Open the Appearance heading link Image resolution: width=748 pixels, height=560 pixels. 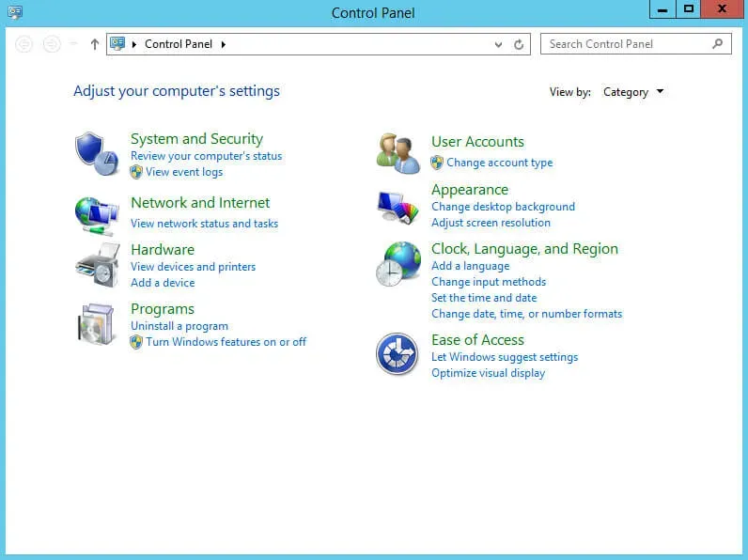[470, 190]
